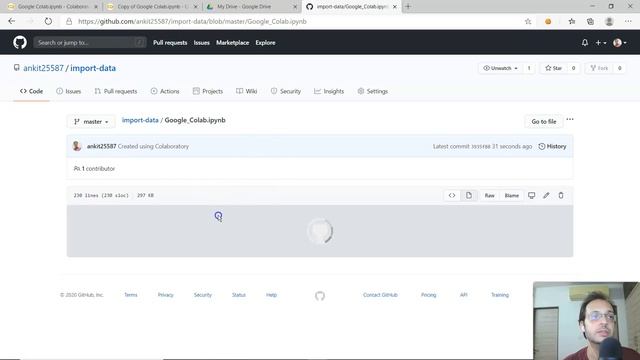The image size is (640, 360).
Task: Click the footer GitHub logo
Action: click(320, 296)
